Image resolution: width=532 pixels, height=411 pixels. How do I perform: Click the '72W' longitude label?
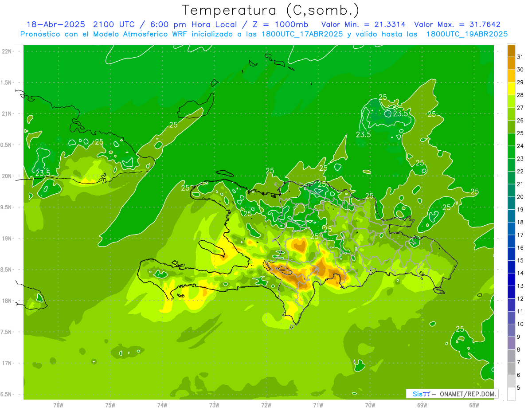[x=266, y=405]
